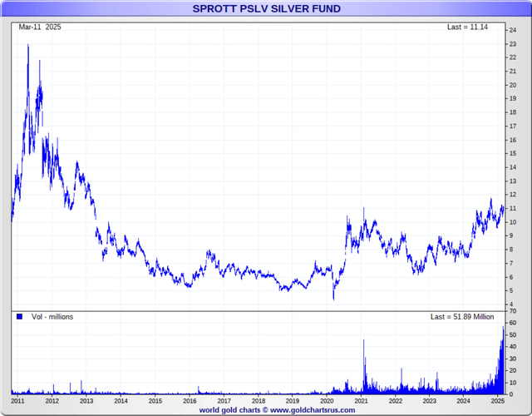The image size is (532, 416).
Task: Click the 22 price axis value
Action: click(513, 57)
